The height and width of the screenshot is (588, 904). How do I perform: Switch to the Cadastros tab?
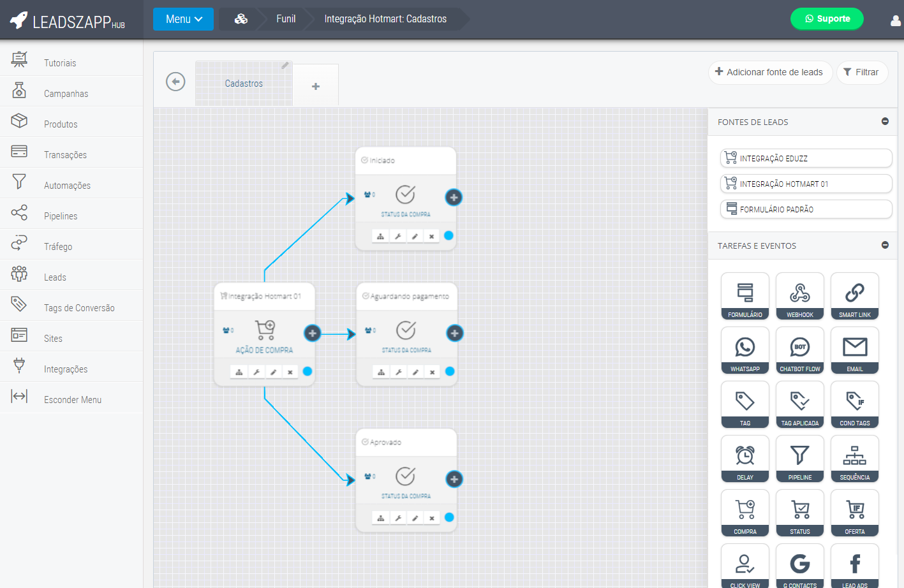click(x=244, y=84)
